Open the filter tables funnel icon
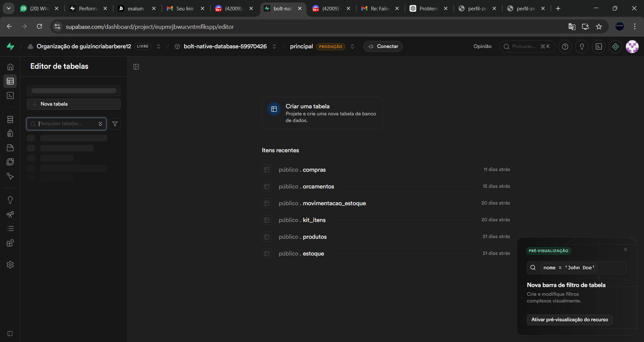Screen dimensions: 644x342 pos(115,124)
